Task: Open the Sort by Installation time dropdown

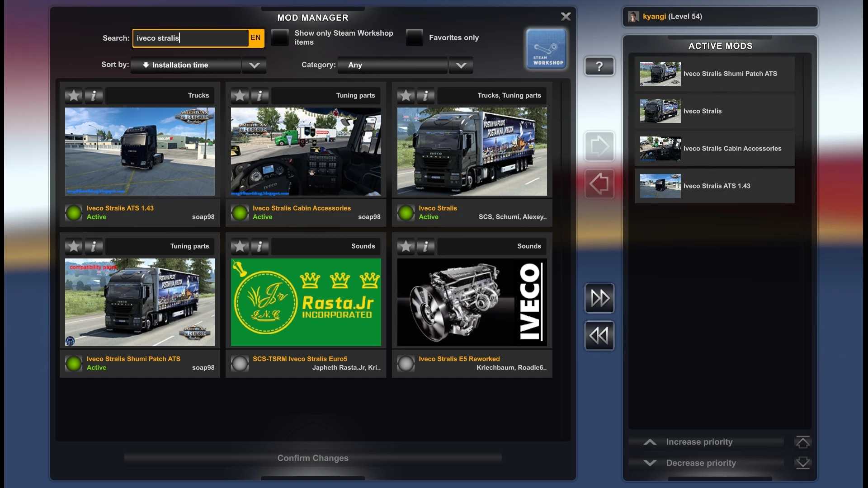Action: pos(198,65)
